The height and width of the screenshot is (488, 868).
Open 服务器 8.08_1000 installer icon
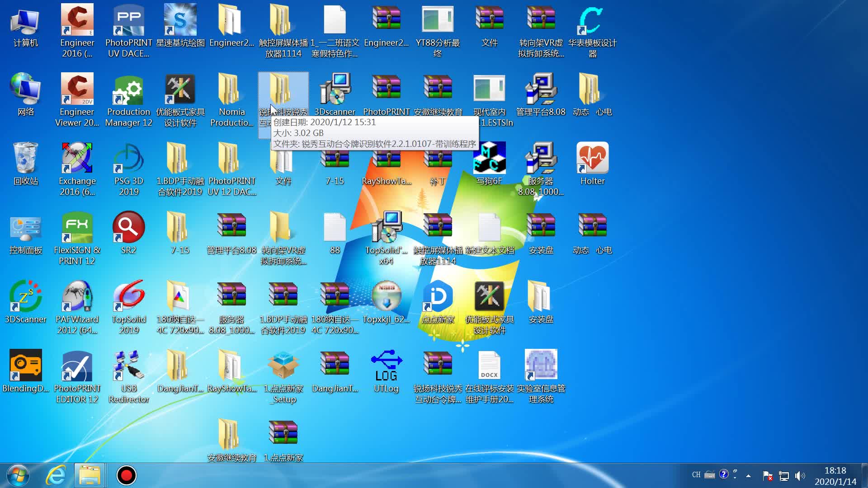point(541,169)
